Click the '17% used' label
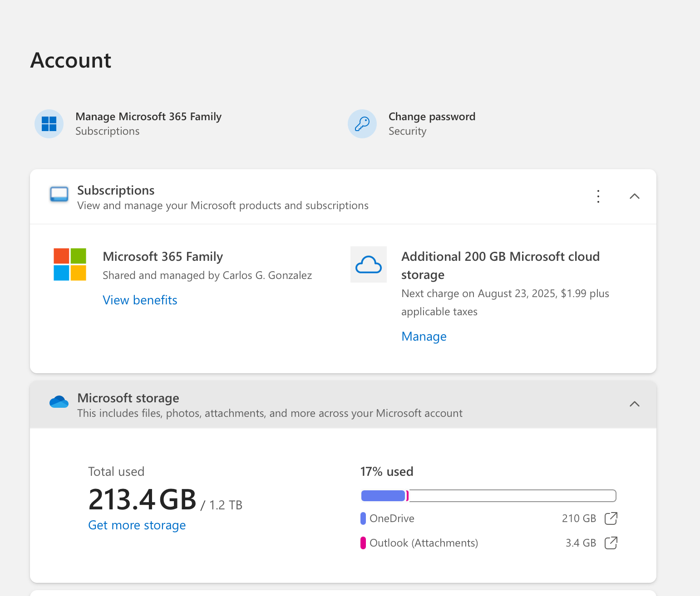 point(387,472)
